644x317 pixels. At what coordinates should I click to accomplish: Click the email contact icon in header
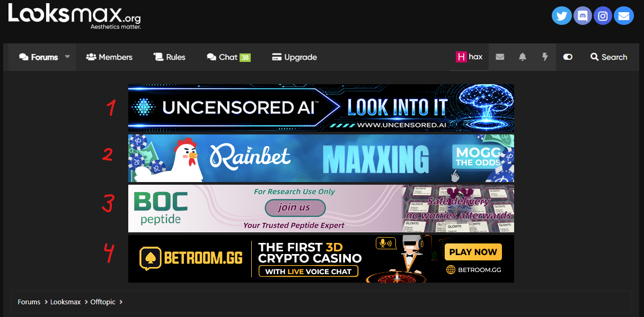pos(624,16)
